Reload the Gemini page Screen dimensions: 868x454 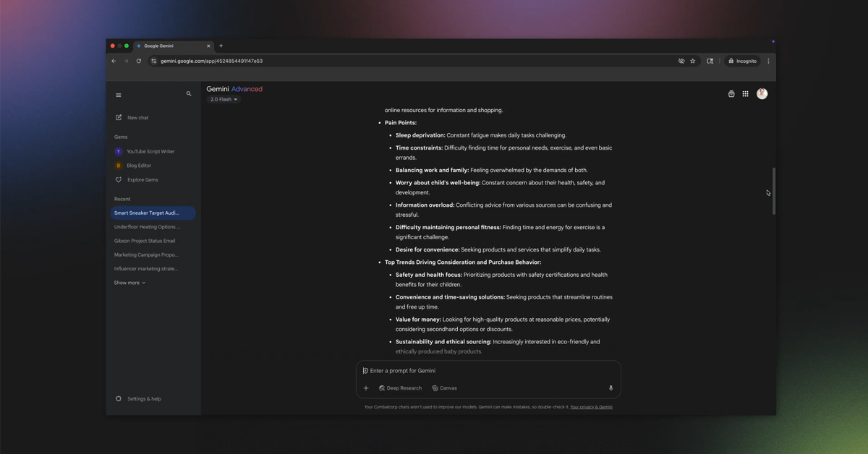pos(139,61)
